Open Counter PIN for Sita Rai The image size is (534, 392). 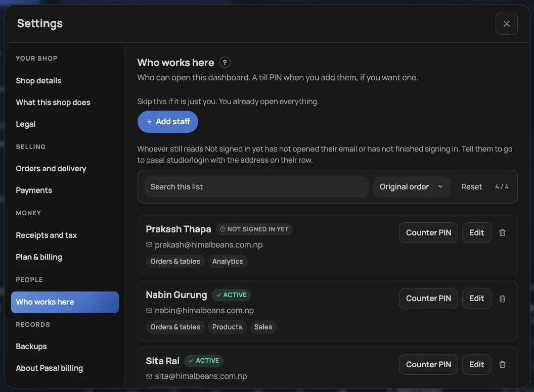(x=428, y=364)
